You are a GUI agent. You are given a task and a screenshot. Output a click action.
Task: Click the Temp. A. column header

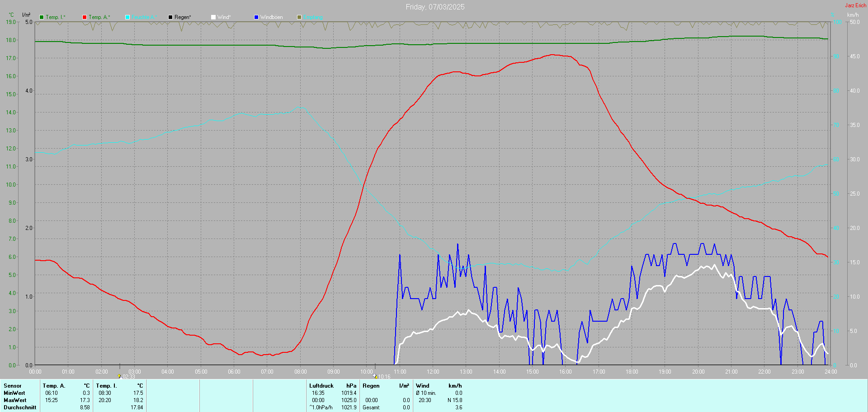(x=54, y=386)
